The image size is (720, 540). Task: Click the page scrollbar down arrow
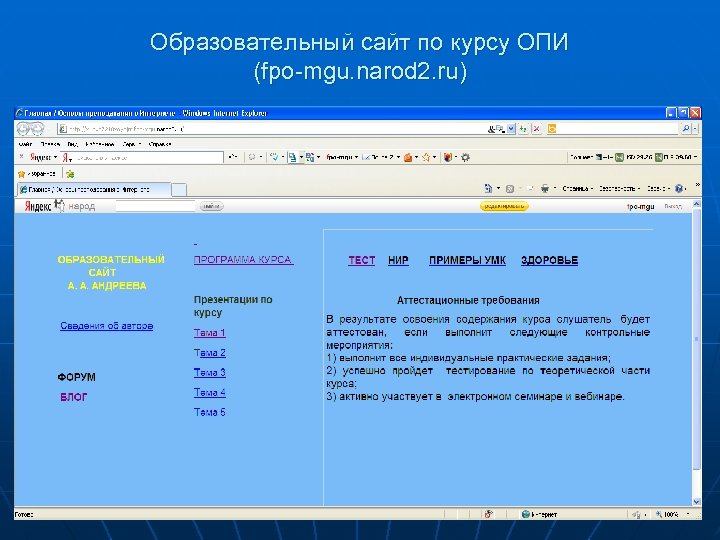tap(696, 502)
